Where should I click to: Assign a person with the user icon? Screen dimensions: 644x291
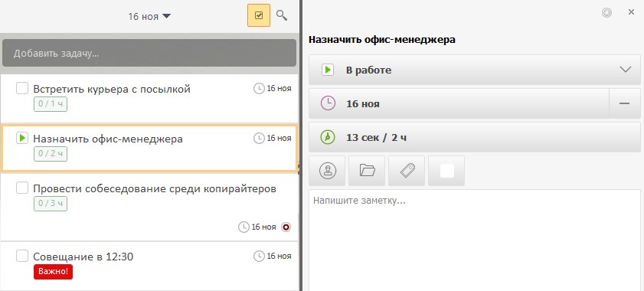point(327,171)
